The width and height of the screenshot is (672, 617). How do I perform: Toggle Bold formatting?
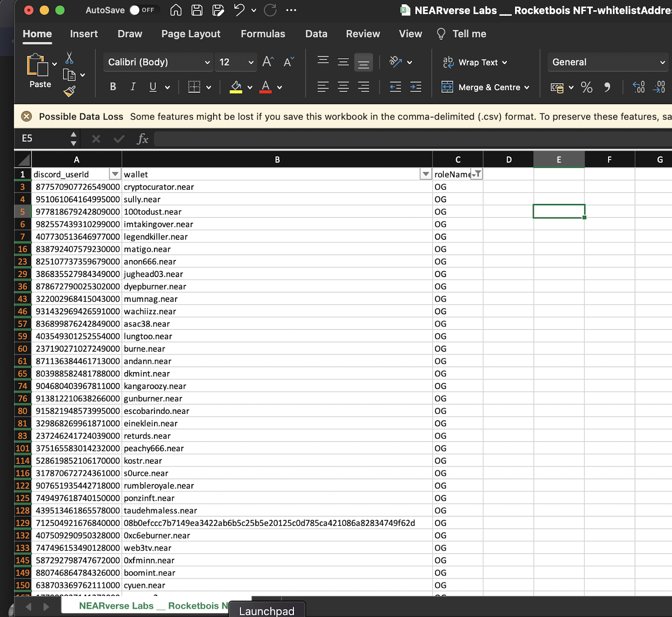(113, 87)
